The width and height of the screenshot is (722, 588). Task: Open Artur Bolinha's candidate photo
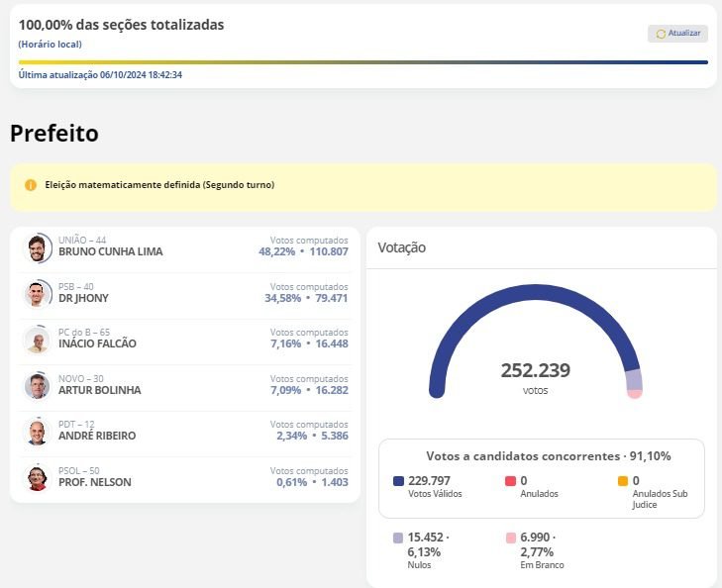pos(37,386)
